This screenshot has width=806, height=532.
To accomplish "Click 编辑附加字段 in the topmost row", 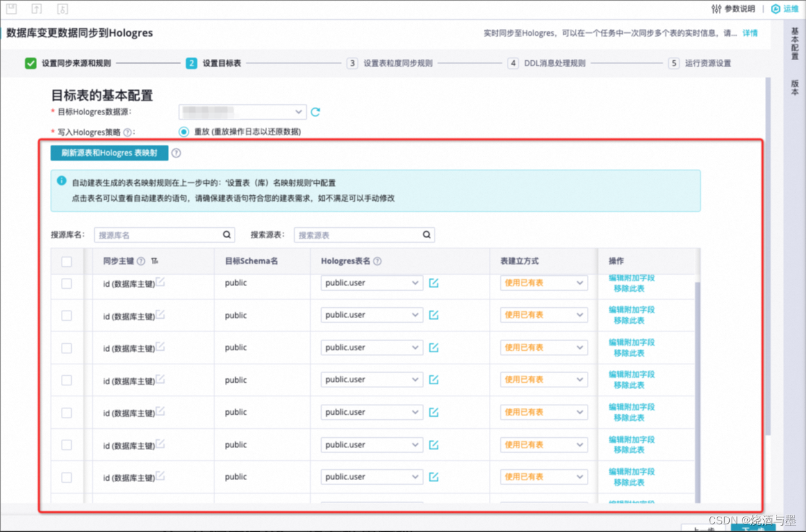I will click(x=632, y=278).
